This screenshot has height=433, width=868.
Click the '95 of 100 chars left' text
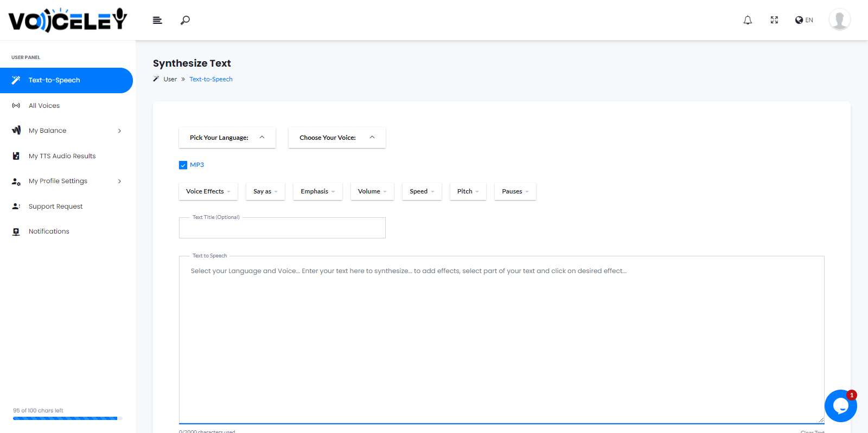38,411
